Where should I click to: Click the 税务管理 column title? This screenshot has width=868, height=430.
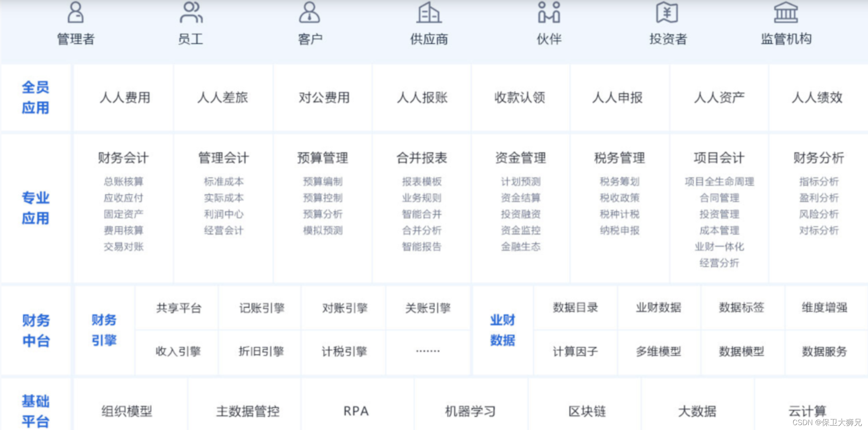tap(620, 158)
